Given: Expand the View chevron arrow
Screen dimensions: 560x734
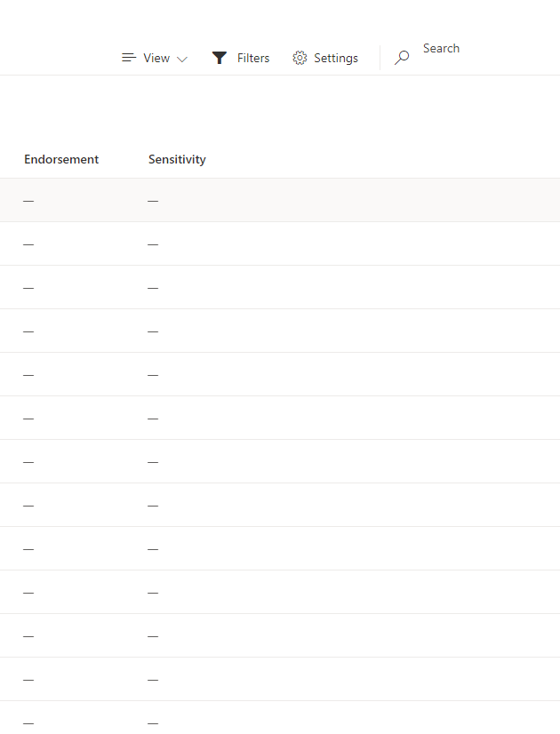Looking at the screenshot, I should click(x=182, y=59).
